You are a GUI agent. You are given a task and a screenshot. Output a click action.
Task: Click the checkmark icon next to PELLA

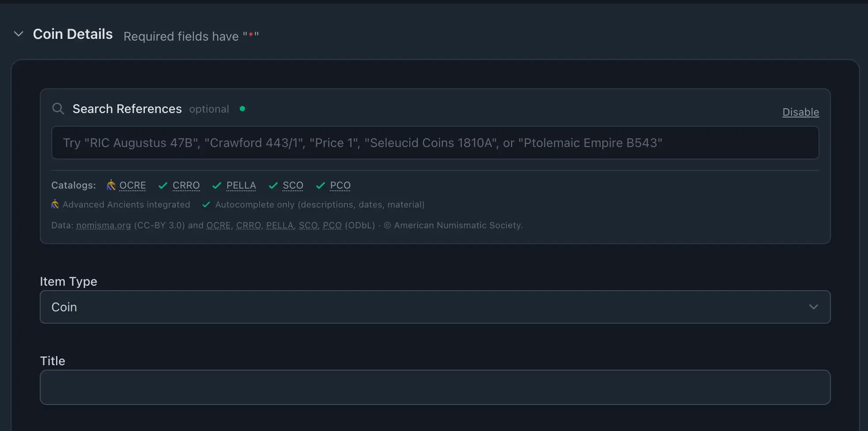point(217,185)
